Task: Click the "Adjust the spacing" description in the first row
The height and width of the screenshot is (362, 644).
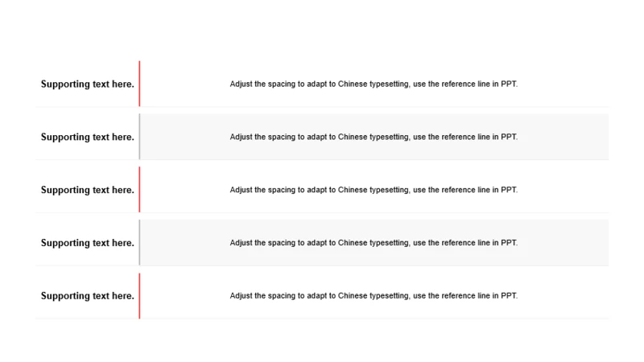Action: click(x=374, y=84)
